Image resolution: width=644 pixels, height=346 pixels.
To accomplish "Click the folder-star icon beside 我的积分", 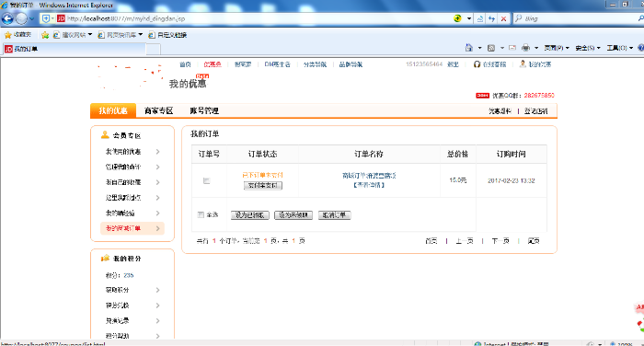I will click(x=105, y=258).
